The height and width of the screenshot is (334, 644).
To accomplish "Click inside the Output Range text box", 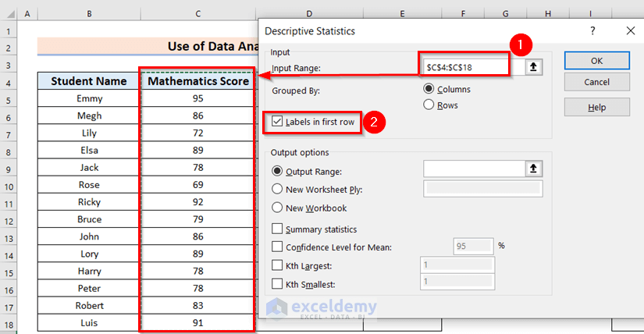I will click(473, 169).
